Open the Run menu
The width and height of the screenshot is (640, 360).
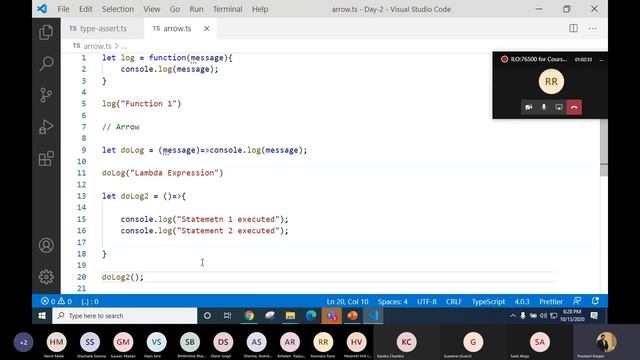[196, 9]
